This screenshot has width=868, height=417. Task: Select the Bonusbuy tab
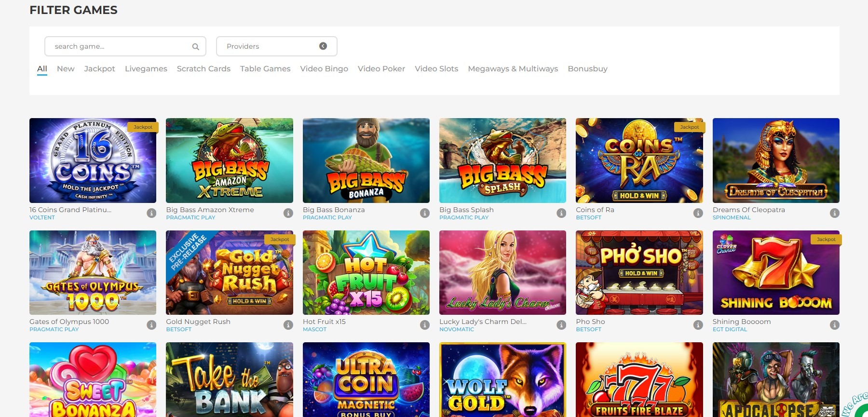click(x=587, y=69)
